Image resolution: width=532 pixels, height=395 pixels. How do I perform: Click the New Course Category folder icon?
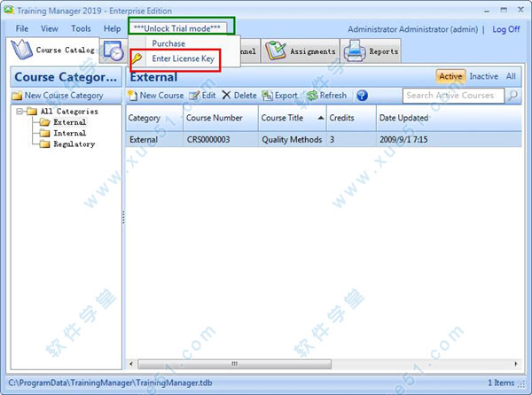17,96
